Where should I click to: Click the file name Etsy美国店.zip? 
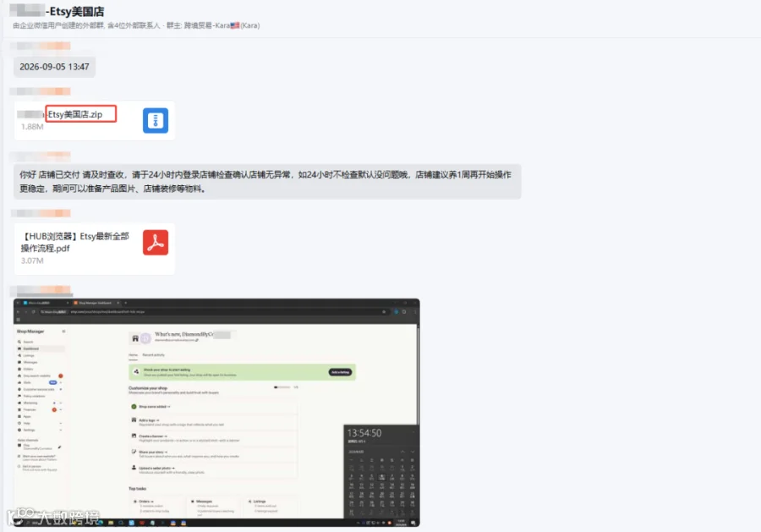pos(75,114)
